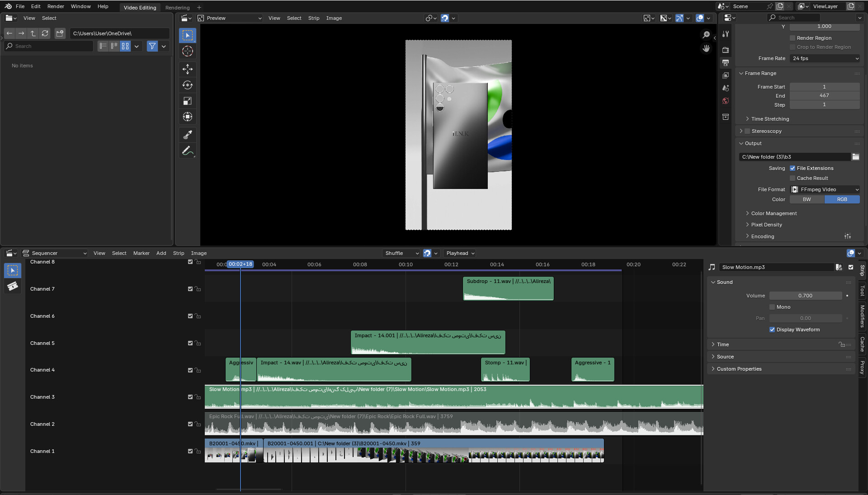The width and height of the screenshot is (868, 495).
Task: Select the Sample color eyedropper tool
Action: pos(187,135)
